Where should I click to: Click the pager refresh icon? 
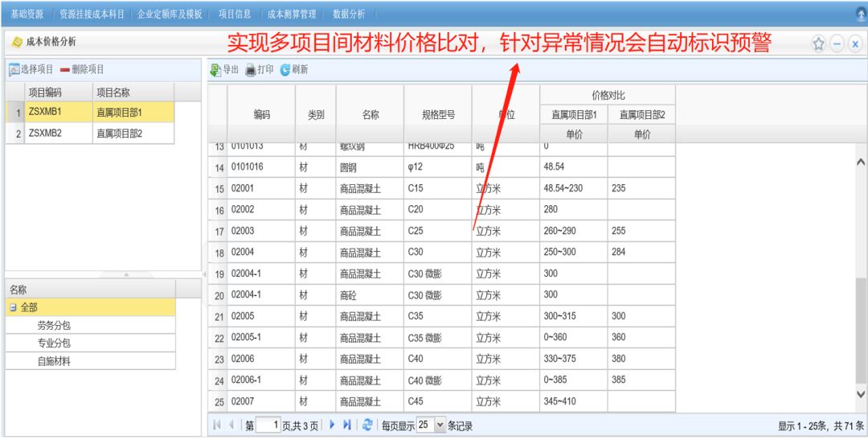click(367, 426)
